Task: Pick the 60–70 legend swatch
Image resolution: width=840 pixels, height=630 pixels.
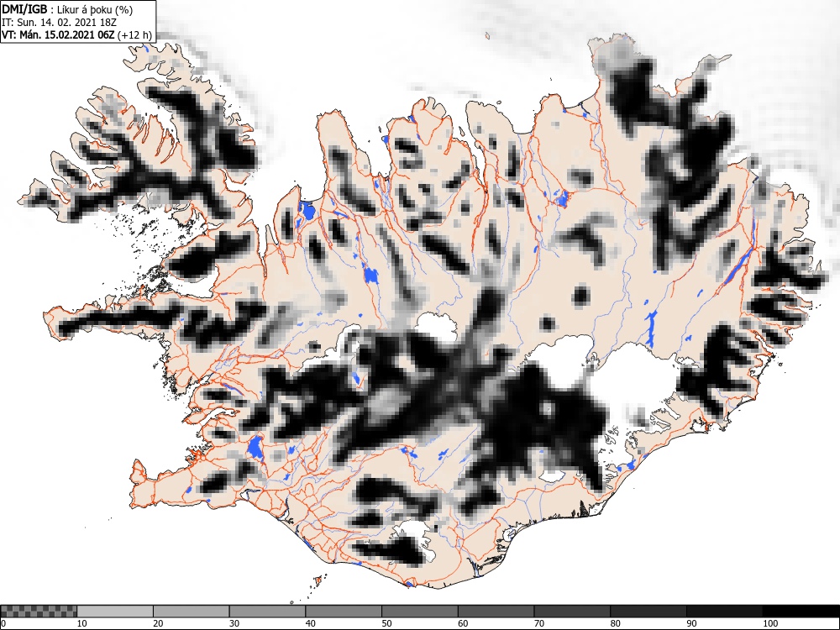Action: click(496, 612)
